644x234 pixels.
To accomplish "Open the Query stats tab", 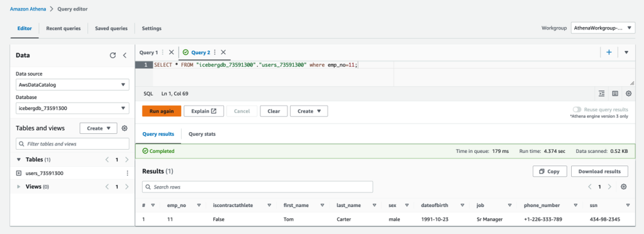I will (202, 134).
